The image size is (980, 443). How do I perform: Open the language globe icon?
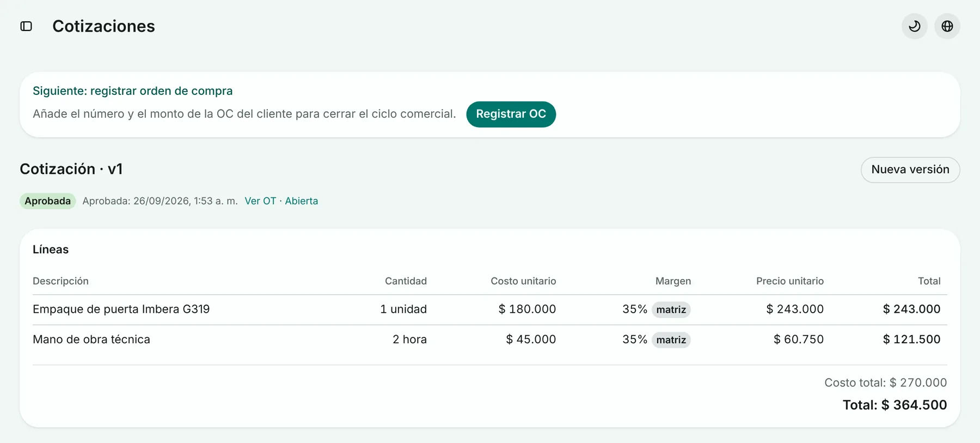[947, 26]
